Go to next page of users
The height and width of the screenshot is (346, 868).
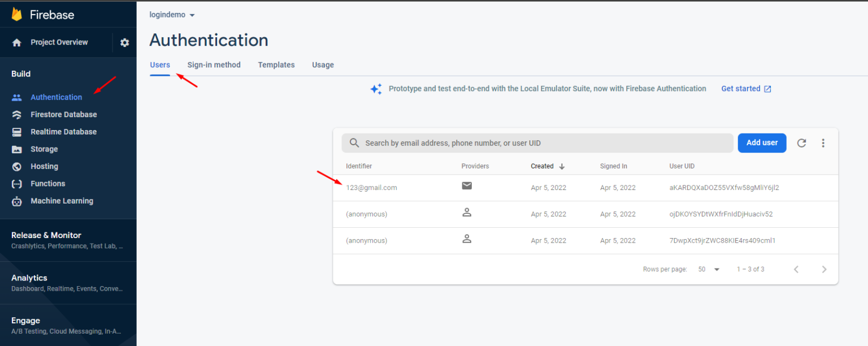[824, 270]
